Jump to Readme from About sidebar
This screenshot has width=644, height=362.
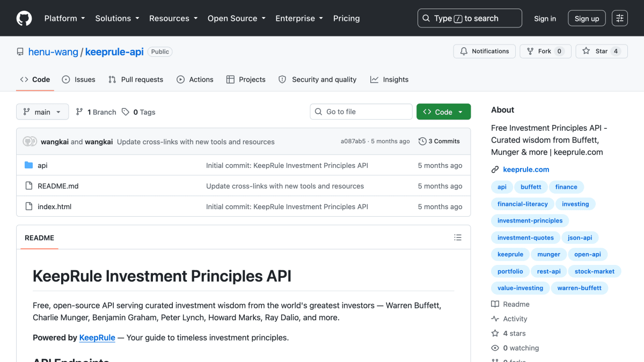[x=510, y=304]
